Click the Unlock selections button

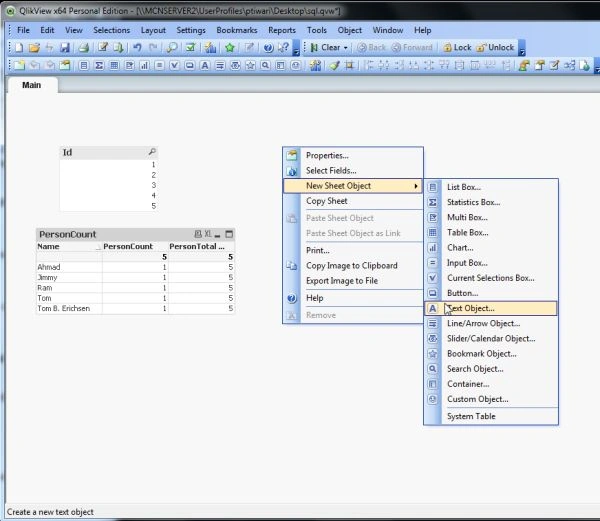[x=496, y=48]
